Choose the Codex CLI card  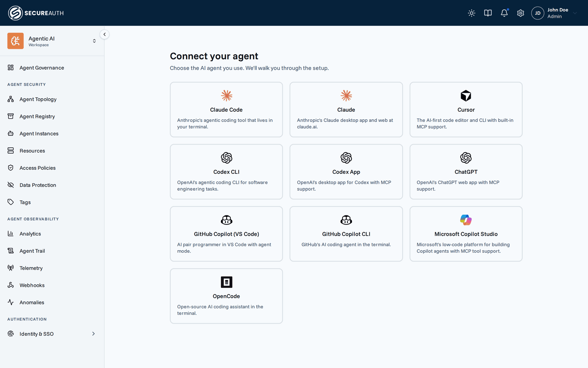(x=226, y=172)
